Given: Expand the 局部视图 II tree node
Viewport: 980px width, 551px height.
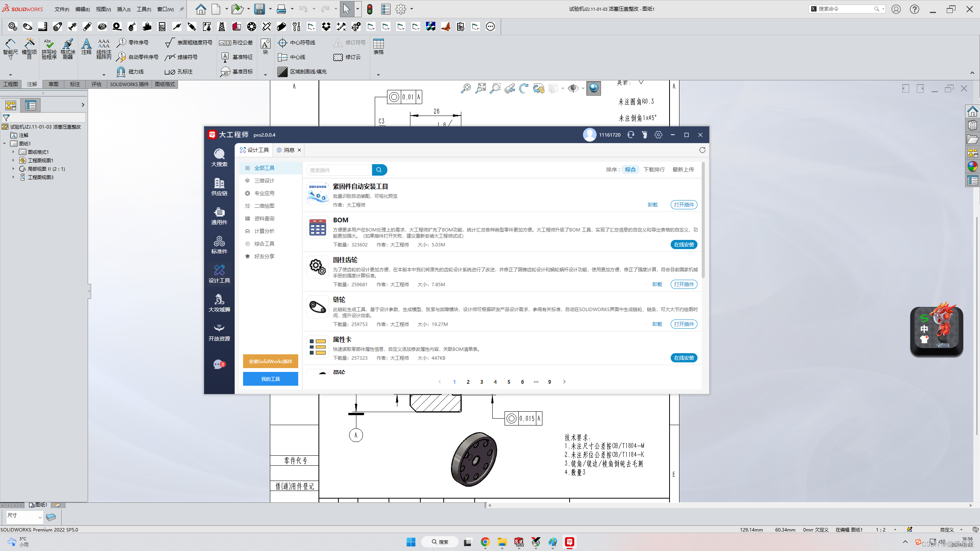Looking at the screenshot, I should (x=13, y=169).
